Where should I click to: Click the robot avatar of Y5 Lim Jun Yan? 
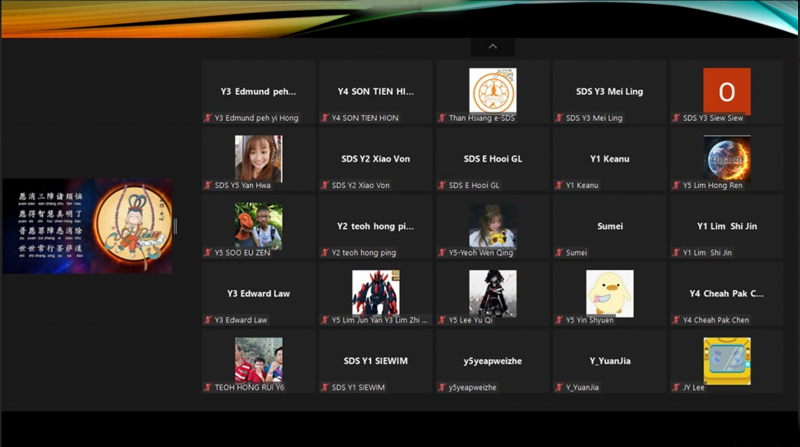(375, 293)
